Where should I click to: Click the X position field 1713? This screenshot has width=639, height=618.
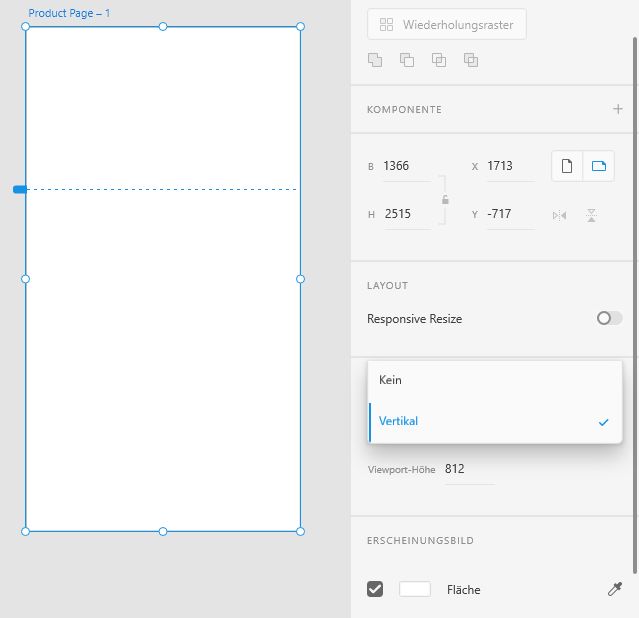511,166
